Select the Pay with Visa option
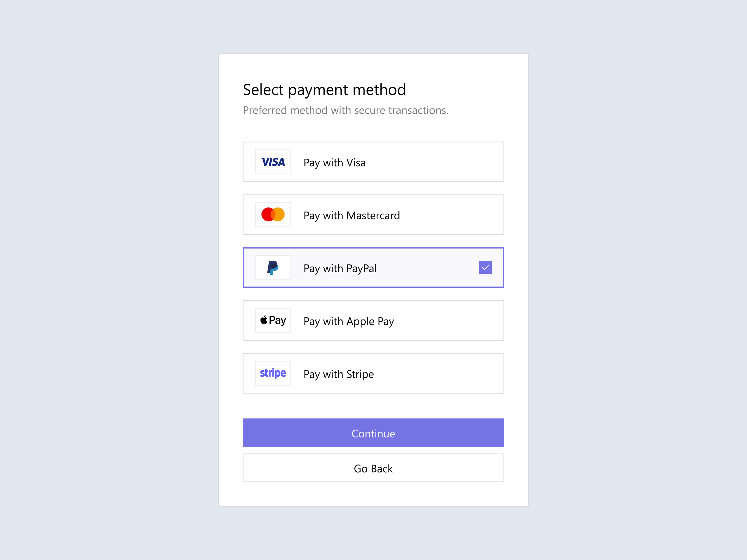Viewport: 747px width, 560px height. coord(373,162)
